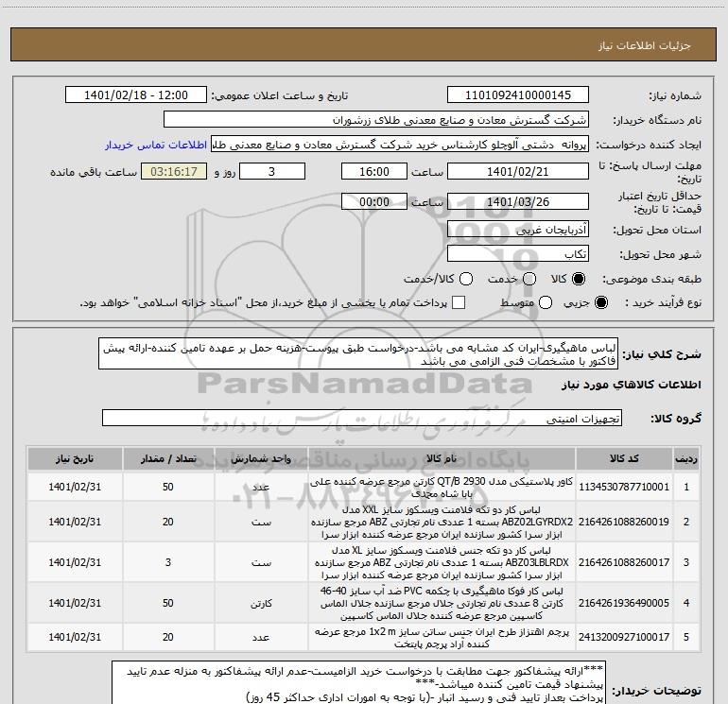Click the جزئیات اطلاعات نیاز header title

tap(644, 45)
